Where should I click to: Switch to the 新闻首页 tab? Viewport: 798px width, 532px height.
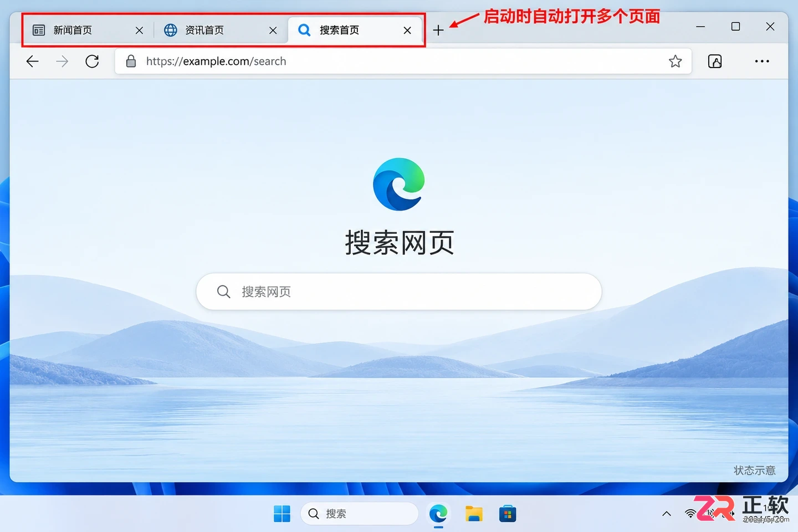pos(88,30)
